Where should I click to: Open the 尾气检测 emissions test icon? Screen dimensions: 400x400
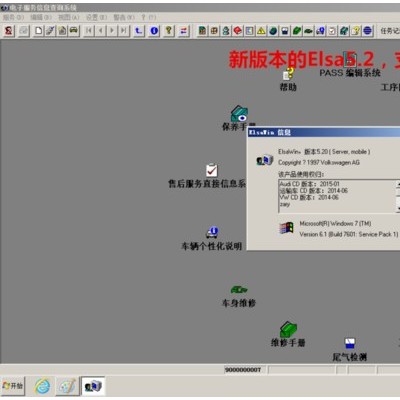[x=350, y=350]
